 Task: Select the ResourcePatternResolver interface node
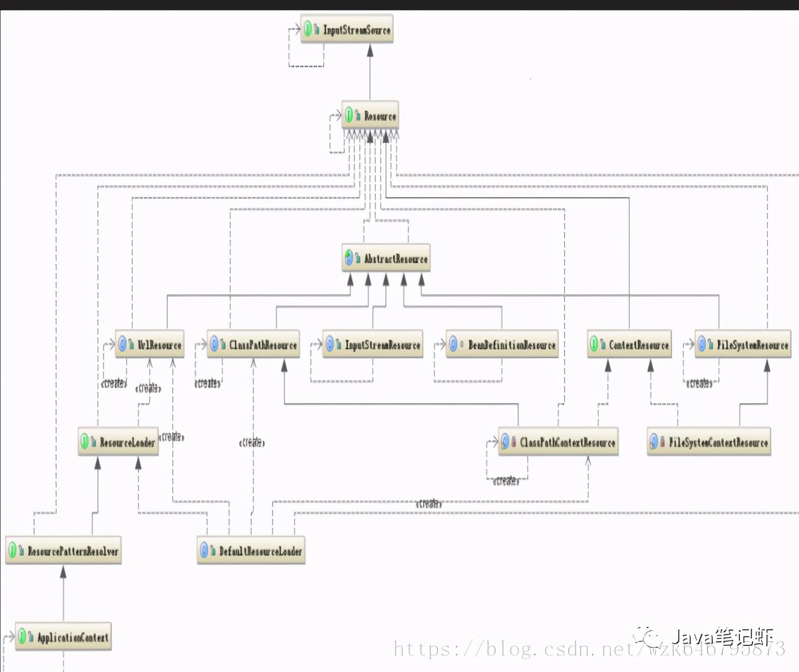tap(64, 551)
